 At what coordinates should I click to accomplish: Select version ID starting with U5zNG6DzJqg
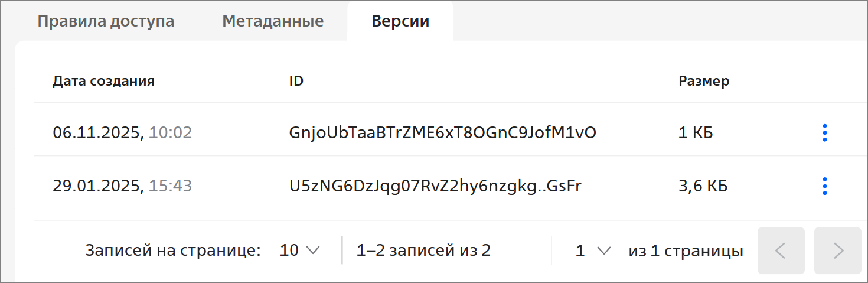point(435,187)
